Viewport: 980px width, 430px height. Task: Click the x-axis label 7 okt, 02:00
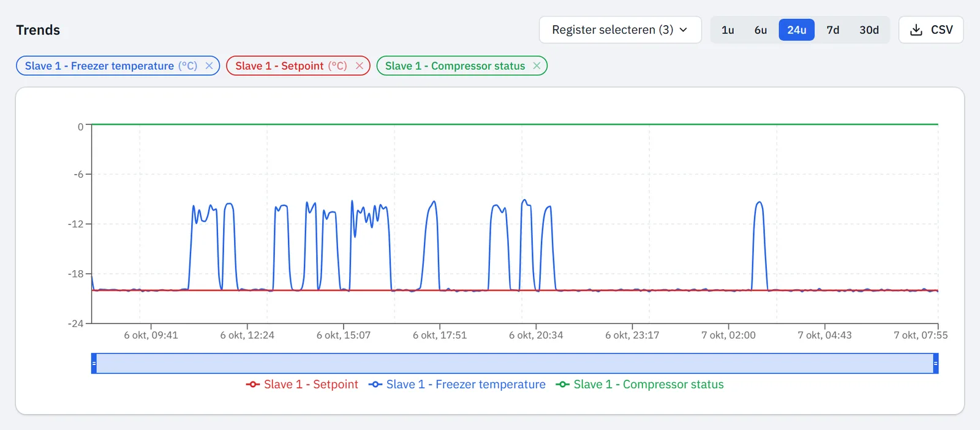[x=728, y=335]
